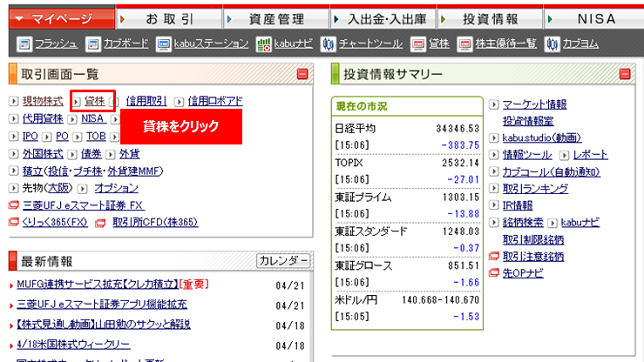The width and height of the screenshot is (644, 362).
Task: Open 先OPナビ link
Action: [x=523, y=273]
